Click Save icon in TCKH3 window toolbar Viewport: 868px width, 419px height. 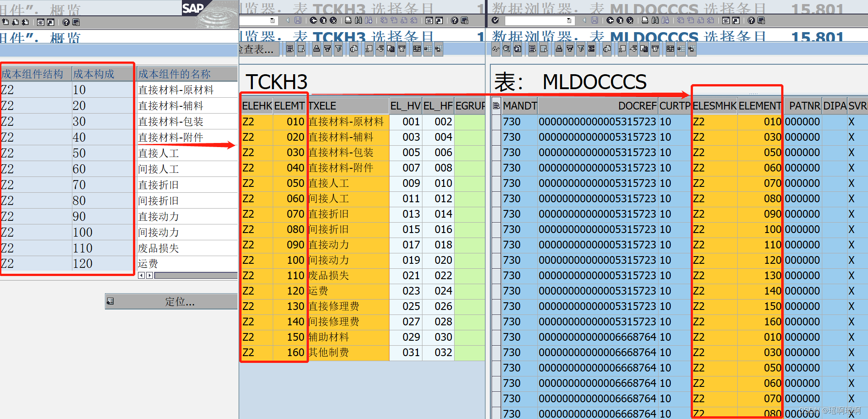(x=298, y=20)
